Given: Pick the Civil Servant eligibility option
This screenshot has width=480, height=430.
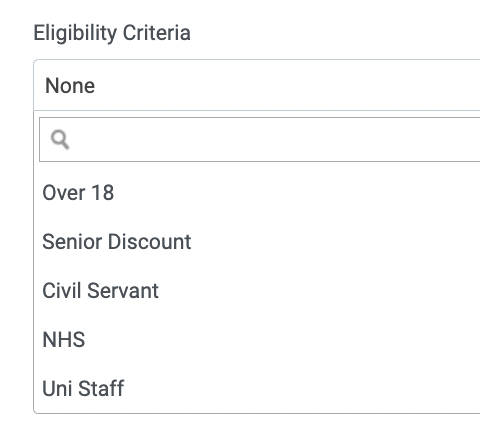Looking at the screenshot, I should pos(257,291).
